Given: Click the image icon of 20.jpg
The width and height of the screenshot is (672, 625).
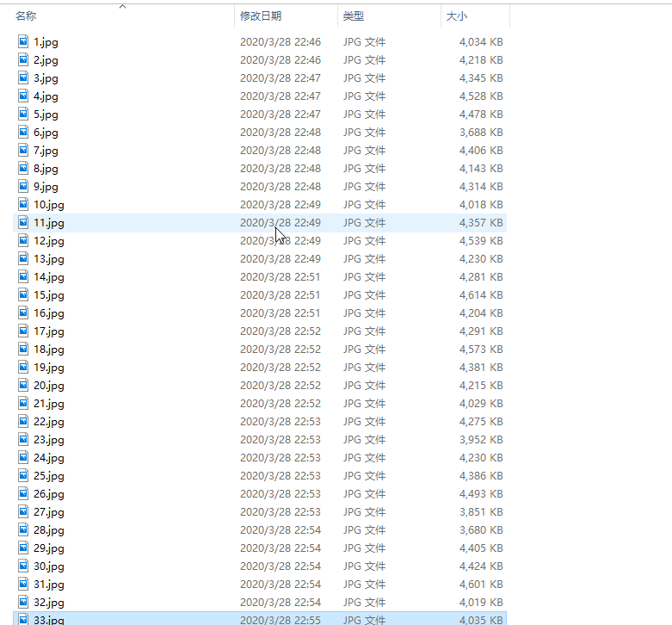Looking at the screenshot, I should [x=23, y=385].
